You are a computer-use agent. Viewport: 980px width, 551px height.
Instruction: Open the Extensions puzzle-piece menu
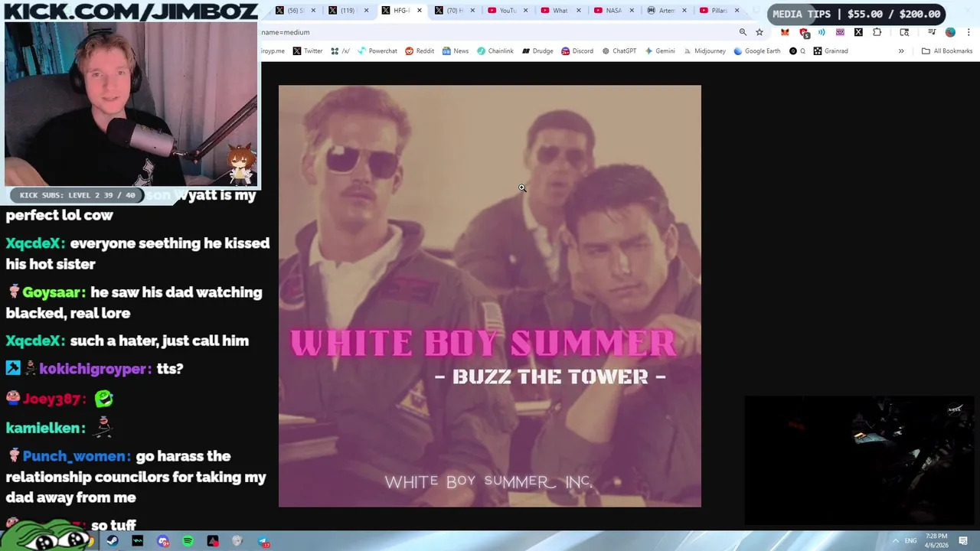click(x=877, y=32)
